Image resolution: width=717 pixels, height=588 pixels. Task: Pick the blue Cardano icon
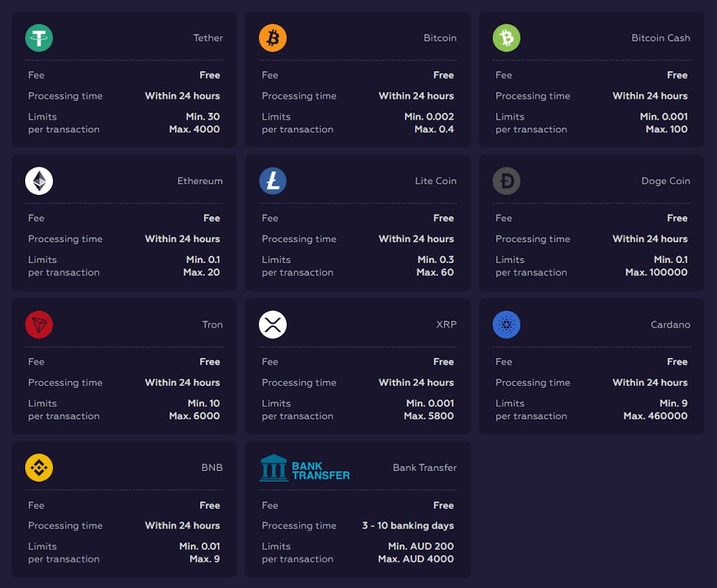[x=506, y=325]
